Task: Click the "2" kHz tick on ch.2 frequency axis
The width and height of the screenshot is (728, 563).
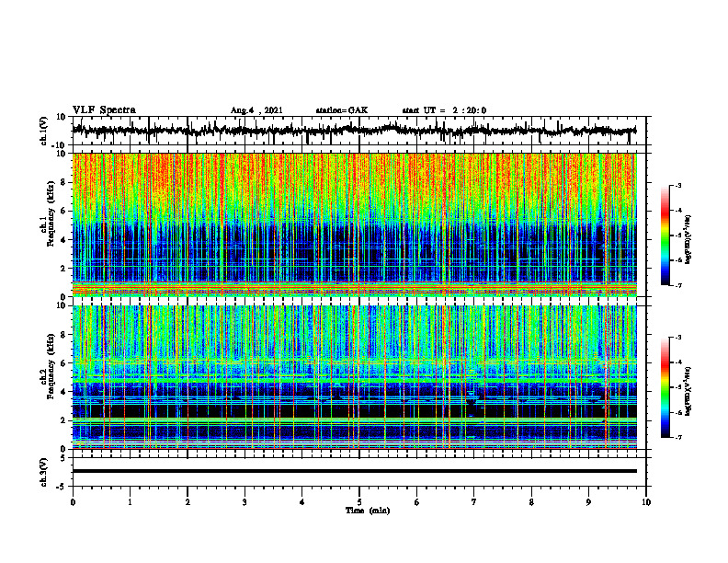Action: 63,420
